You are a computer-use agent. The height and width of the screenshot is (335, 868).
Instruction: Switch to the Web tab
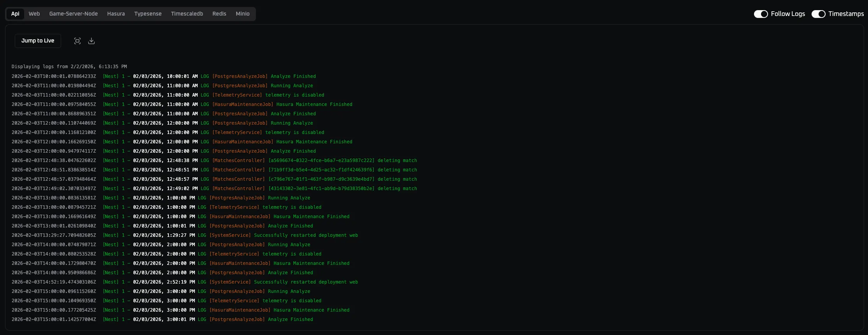point(34,14)
